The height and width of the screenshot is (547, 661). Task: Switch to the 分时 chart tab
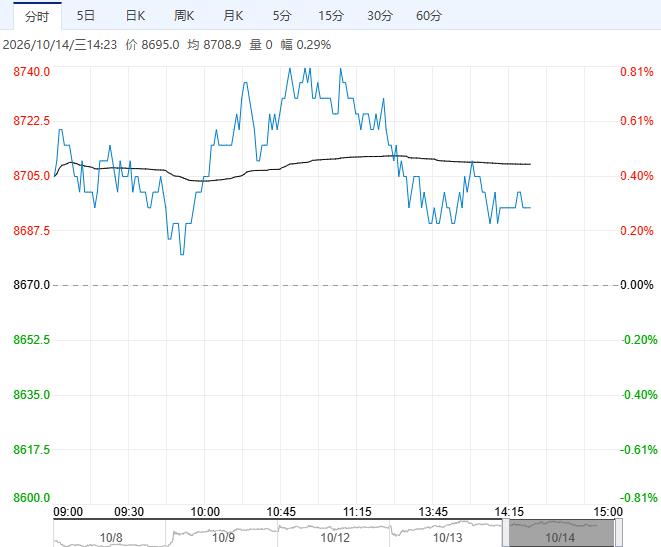pos(37,16)
